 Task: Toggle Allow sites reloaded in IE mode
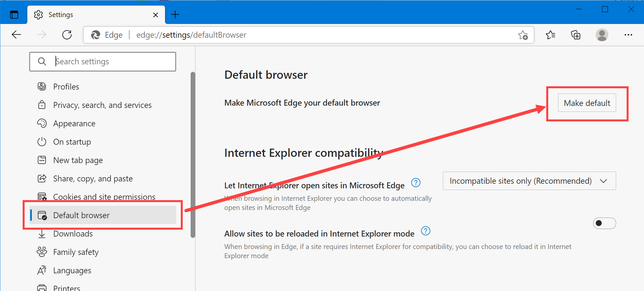pyautogui.click(x=604, y=223)
